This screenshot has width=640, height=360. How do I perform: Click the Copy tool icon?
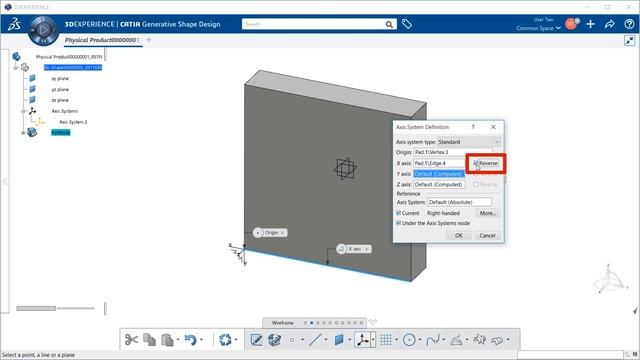click(x=149, y=340)
